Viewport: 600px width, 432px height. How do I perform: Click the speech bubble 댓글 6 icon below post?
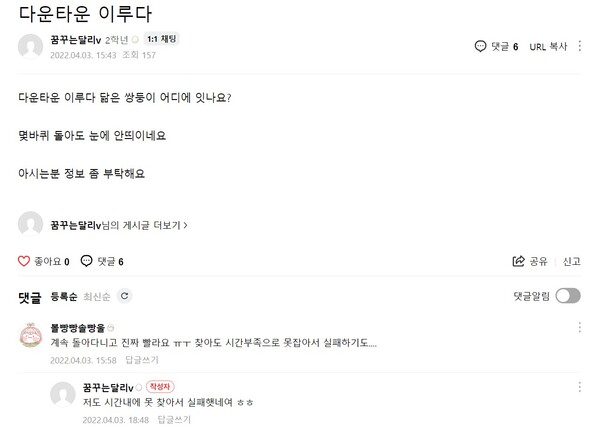point(88,262)
